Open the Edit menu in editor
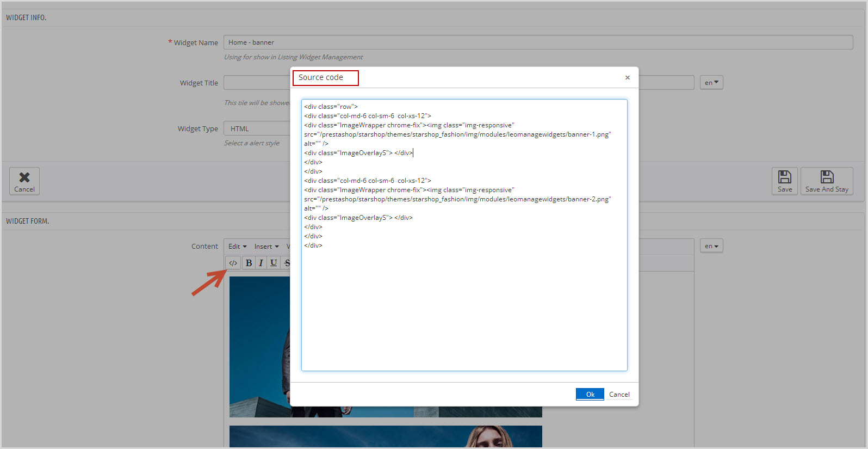This screenshot has height=449, width=868. pos(237,247)
